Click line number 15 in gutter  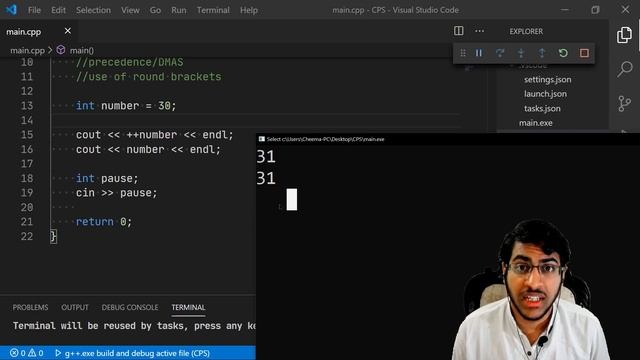(x=27, y=135)
